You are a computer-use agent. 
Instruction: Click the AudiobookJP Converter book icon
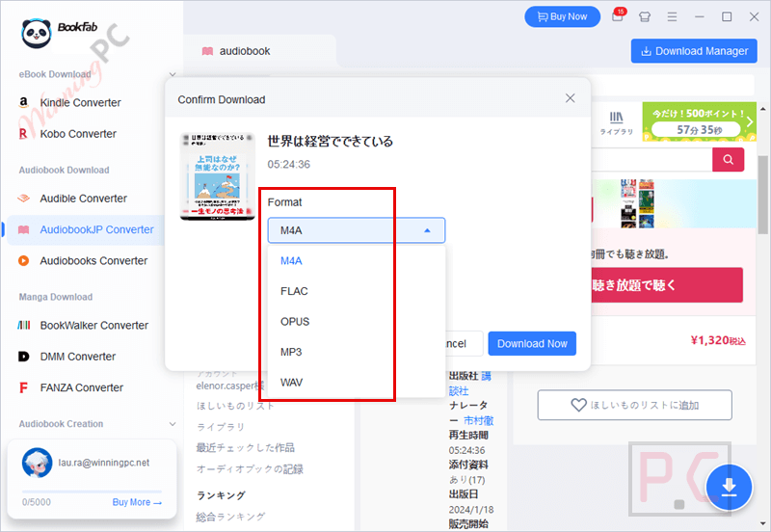pyautogui.click(x=23, y=229)
